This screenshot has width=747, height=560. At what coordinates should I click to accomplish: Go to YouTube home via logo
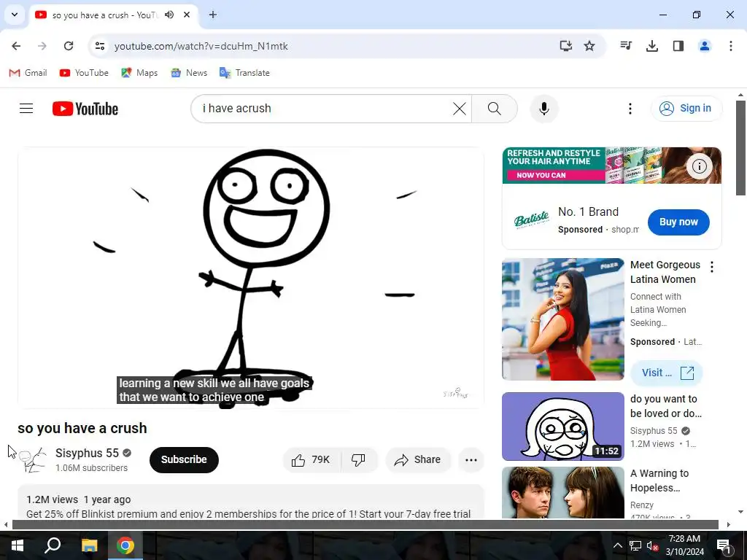(85, 109)
